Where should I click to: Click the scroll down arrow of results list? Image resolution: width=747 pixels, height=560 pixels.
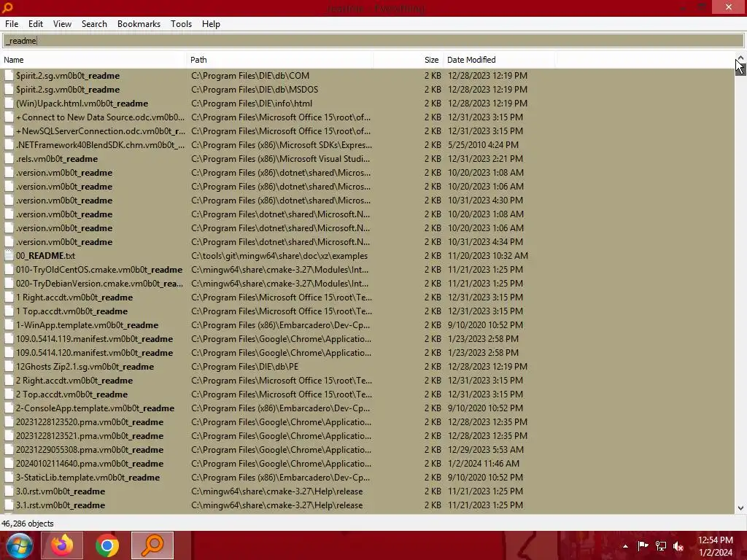coord(740,508)
